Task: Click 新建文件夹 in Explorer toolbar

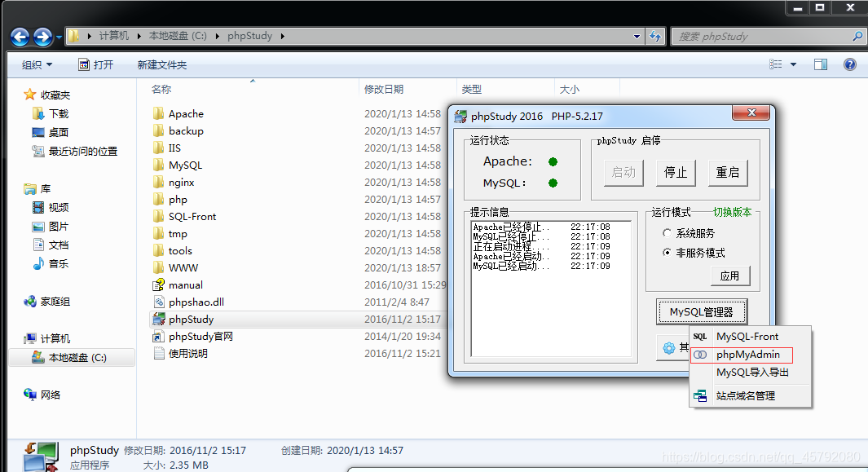Action: point(161,65)
